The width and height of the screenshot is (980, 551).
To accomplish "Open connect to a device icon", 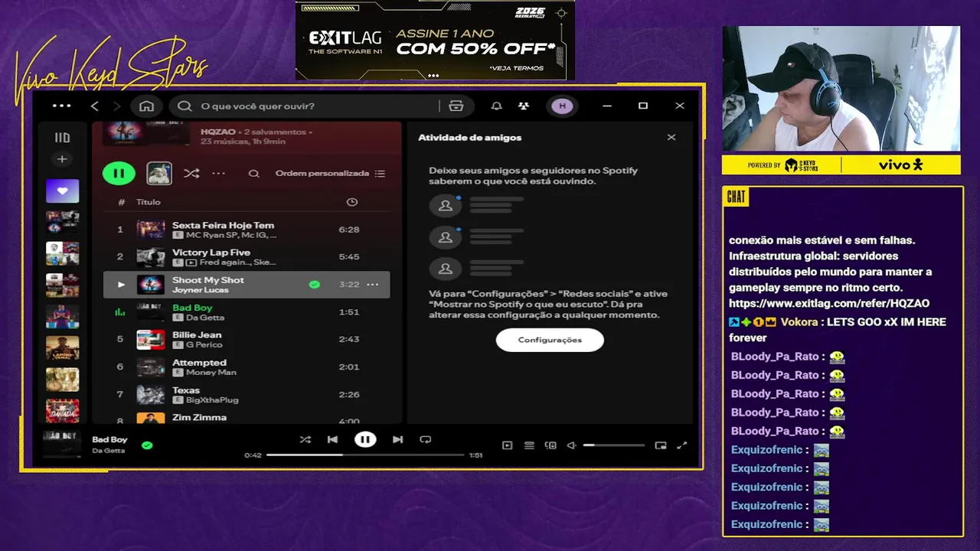I will point(550,445).
